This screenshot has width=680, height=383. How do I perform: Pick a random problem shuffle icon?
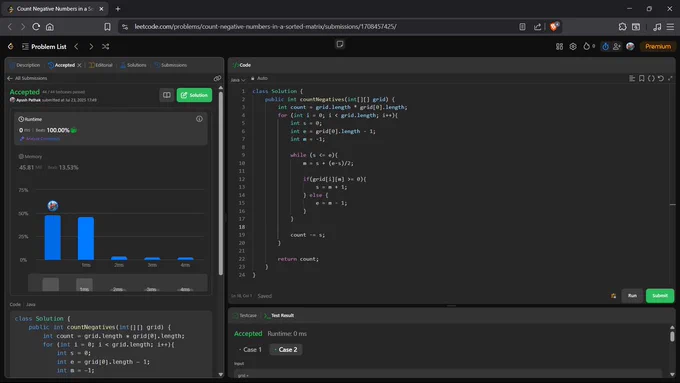click(x=105, y=46)
